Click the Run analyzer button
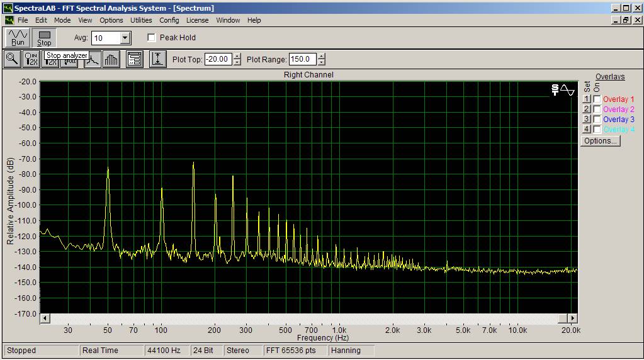 [17, 37]
